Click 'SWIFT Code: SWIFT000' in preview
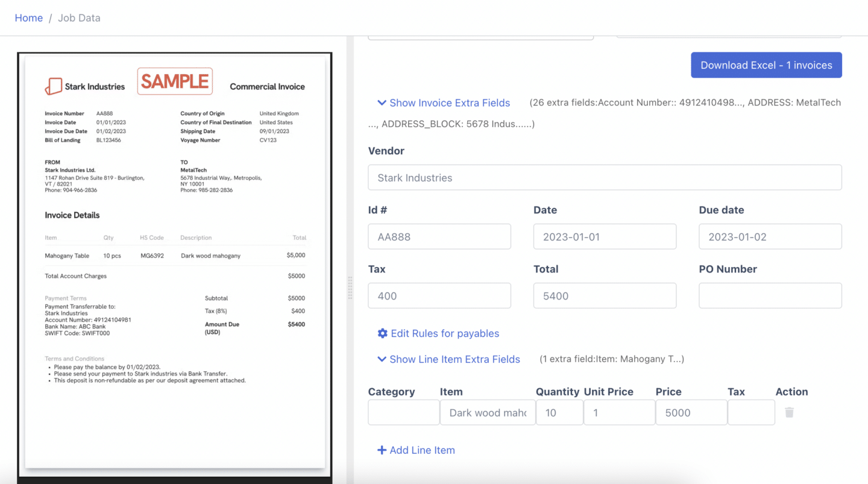The height and width of the screenshot is (484, 868). pos(77,333)
